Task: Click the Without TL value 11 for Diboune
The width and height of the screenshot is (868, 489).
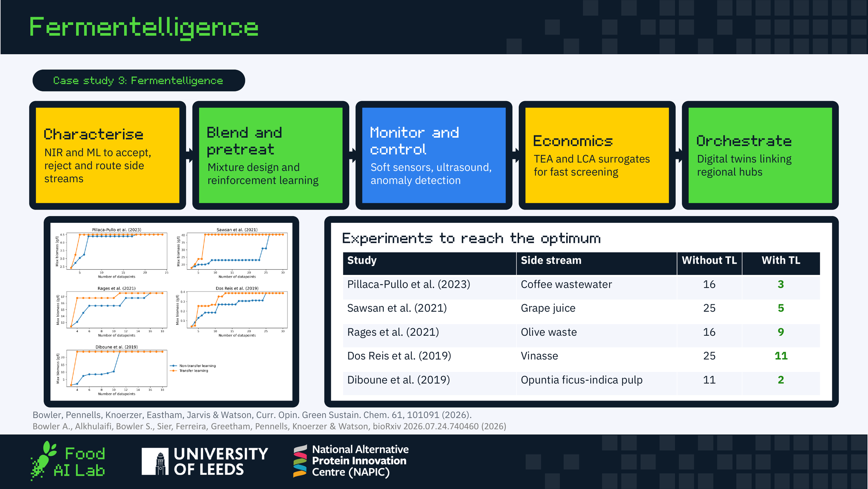Action: coord(709,380)
